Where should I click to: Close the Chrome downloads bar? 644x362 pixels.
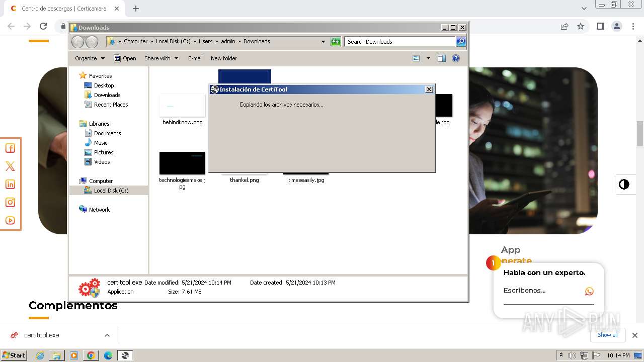tap(634, 335)
